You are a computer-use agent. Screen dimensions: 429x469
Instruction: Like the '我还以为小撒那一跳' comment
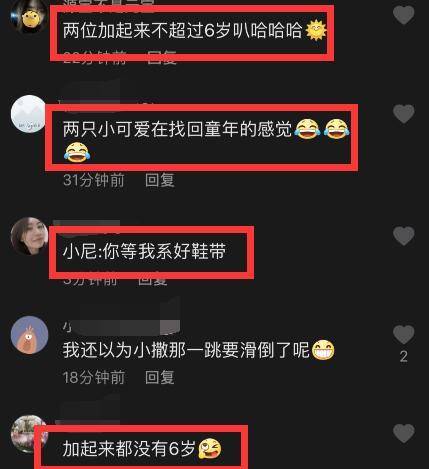(403, 334)
